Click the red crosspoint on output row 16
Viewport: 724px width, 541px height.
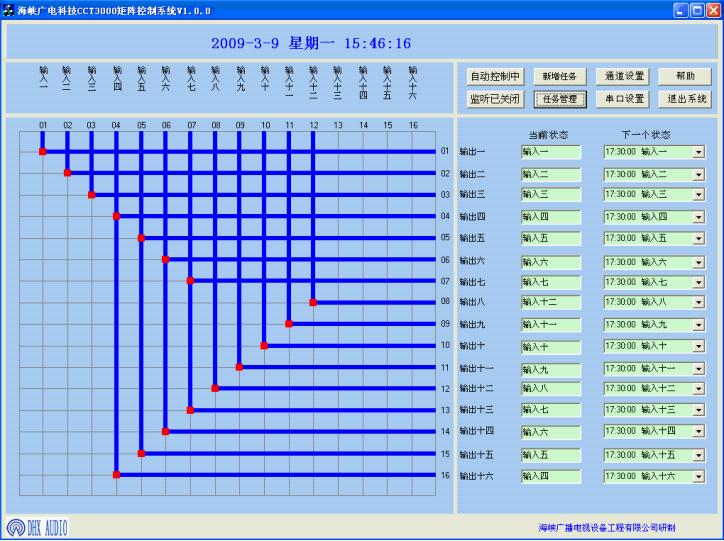117,475
